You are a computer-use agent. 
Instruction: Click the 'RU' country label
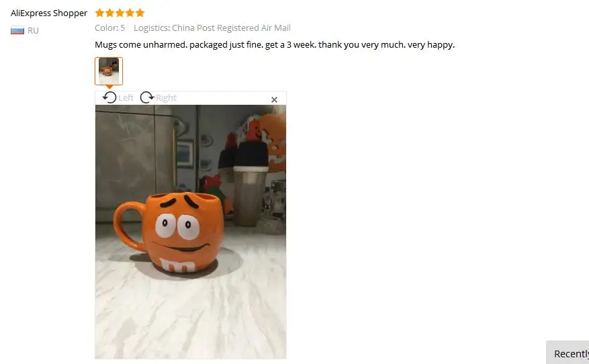point(33,30)
